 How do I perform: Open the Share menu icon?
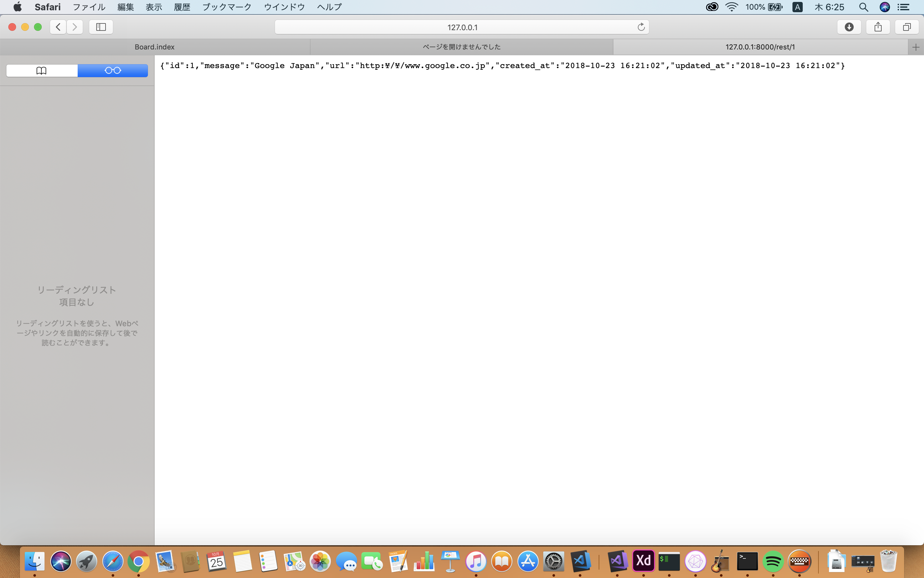(878, 27)
